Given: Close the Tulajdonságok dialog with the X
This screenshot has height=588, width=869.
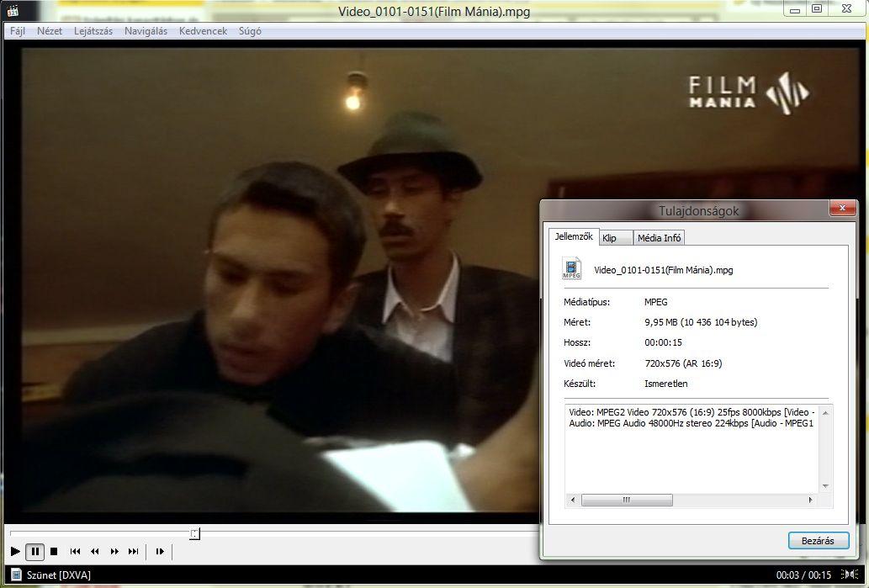Looking at the screenshot, I should (x=842, y=208).
